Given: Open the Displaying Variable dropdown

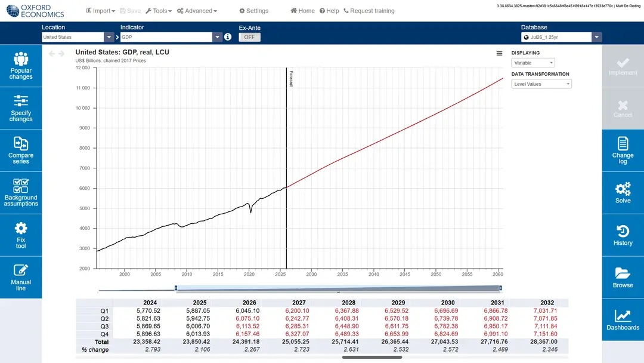Looking at the screenshot, I should [x=533, y=63].
